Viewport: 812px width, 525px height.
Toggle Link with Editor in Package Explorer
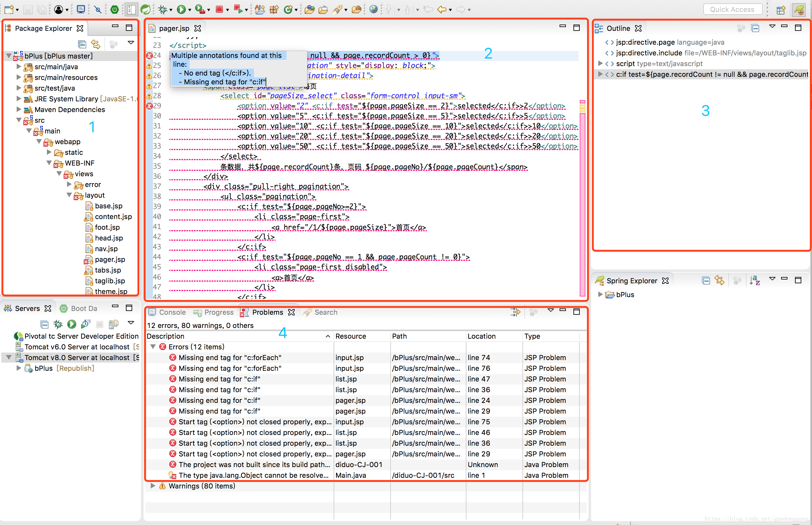pyautogui.click(x=96, y=44)
